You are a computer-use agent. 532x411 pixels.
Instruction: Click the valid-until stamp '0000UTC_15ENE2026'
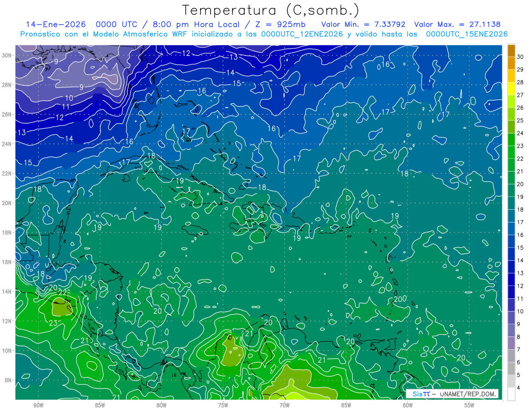[466, 34]
